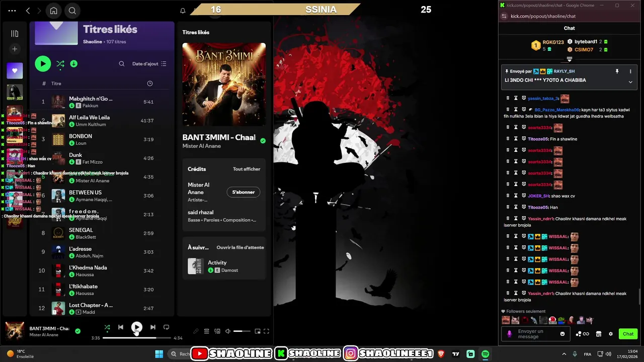Sort tracks by Titre column
The width and height of the screenshot is (644, 362).
coord(56,83)
